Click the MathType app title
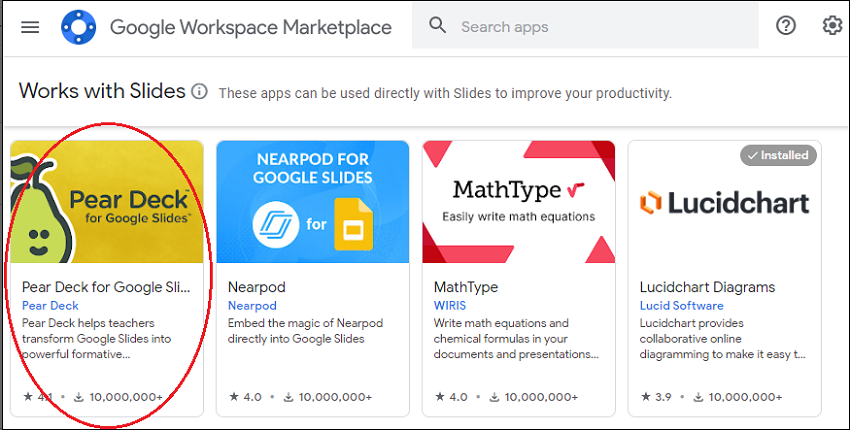Image resolution: width=850 pixels, height=430 pixels. [x=466, y=287]
